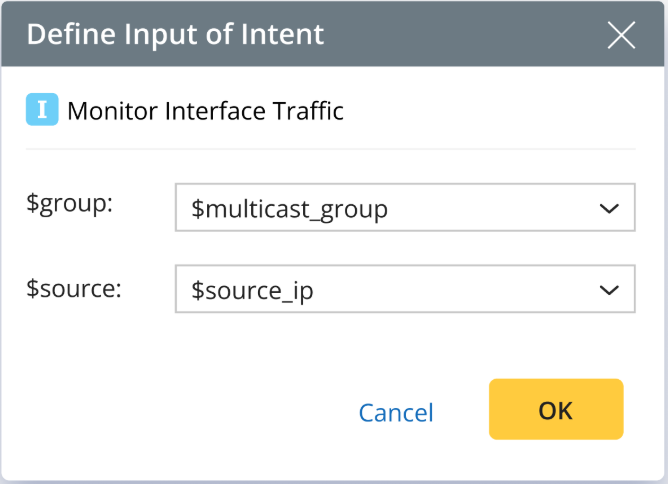The width and height of the screenshot is (668, 484).
Task: Open the $source_ip combo box
Action: tap(404, 290)
